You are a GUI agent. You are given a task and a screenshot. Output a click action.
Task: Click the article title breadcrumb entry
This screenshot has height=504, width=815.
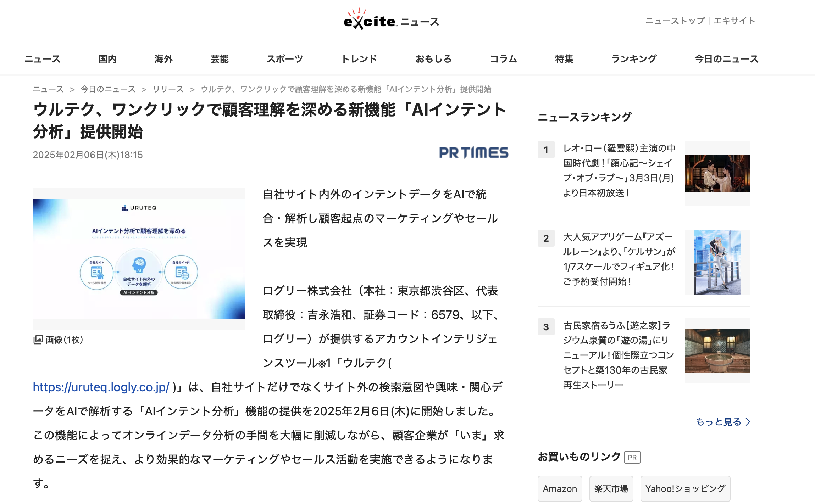point(346,89)
